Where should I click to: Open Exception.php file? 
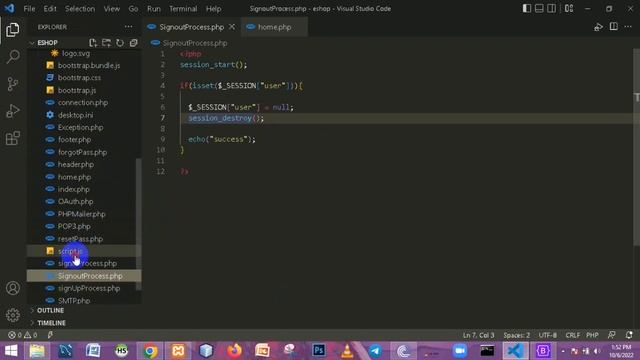84,127
